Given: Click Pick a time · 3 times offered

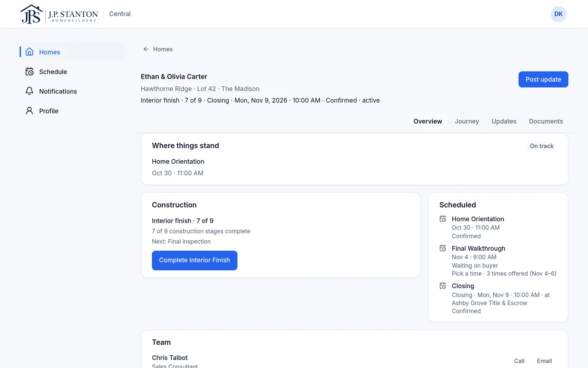Looking at the screenshot, I should [504, 274].
